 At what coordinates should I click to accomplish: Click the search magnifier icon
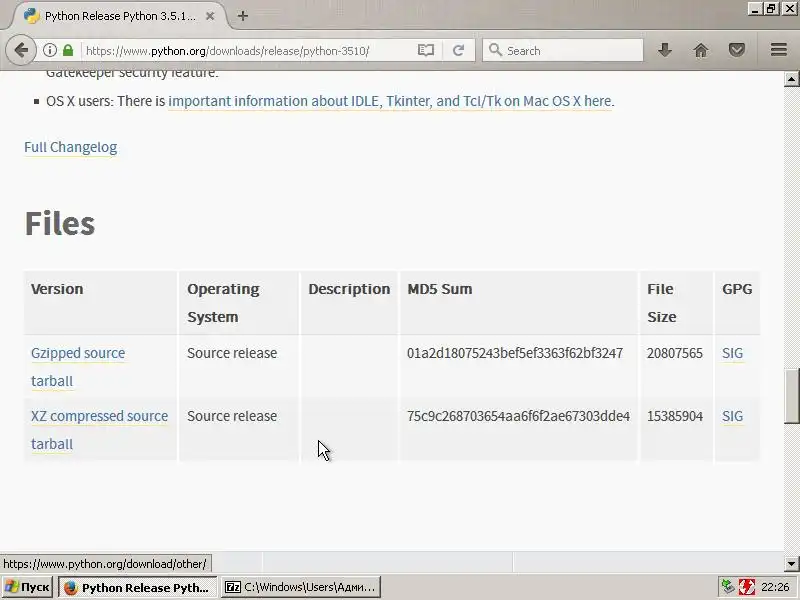click(495, 50)
